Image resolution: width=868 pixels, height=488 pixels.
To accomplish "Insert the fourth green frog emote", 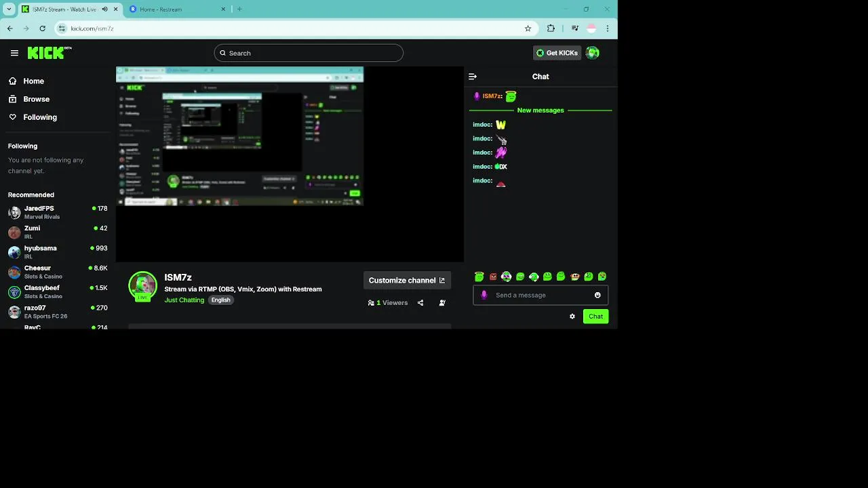I will click(520, 277).
